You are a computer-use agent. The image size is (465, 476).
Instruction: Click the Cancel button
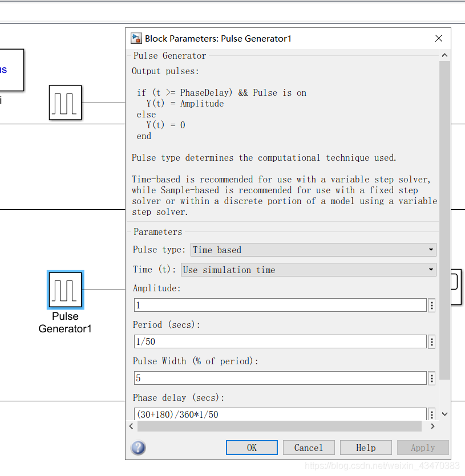tap(309, 447)
